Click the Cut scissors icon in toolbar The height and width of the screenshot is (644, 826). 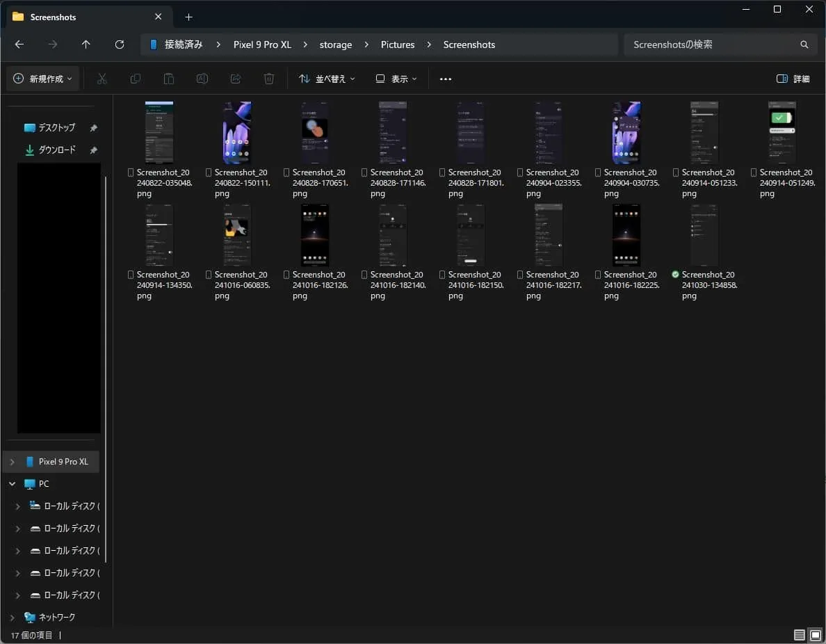(102, 79)
